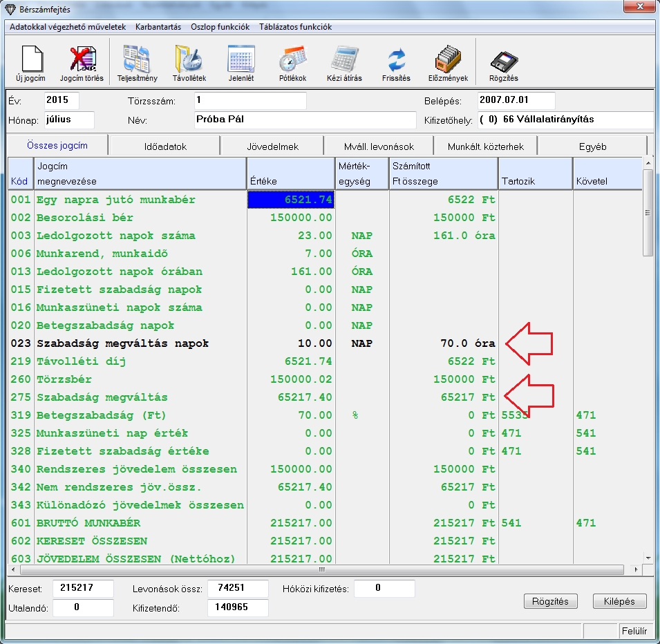
Task: Select the Munkált. közterhek tab
Action: tap(485, 146)
